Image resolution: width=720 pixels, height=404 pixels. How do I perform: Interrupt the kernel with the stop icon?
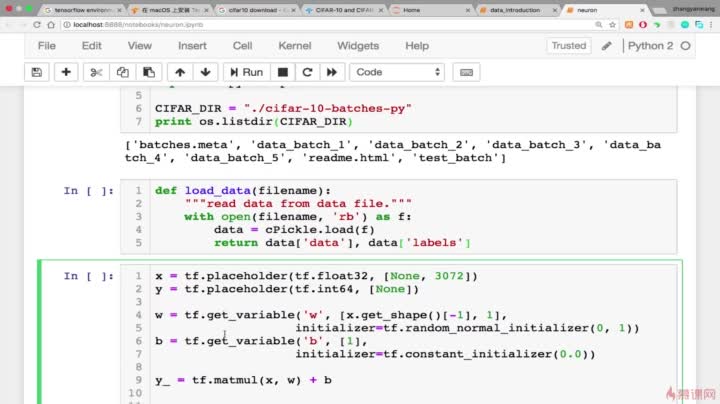(x=283, y=72)
